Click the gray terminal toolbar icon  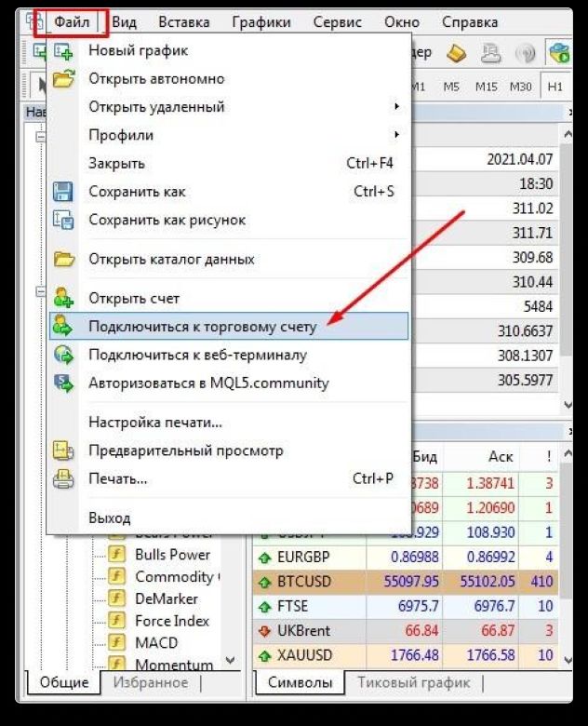[490, 54]
